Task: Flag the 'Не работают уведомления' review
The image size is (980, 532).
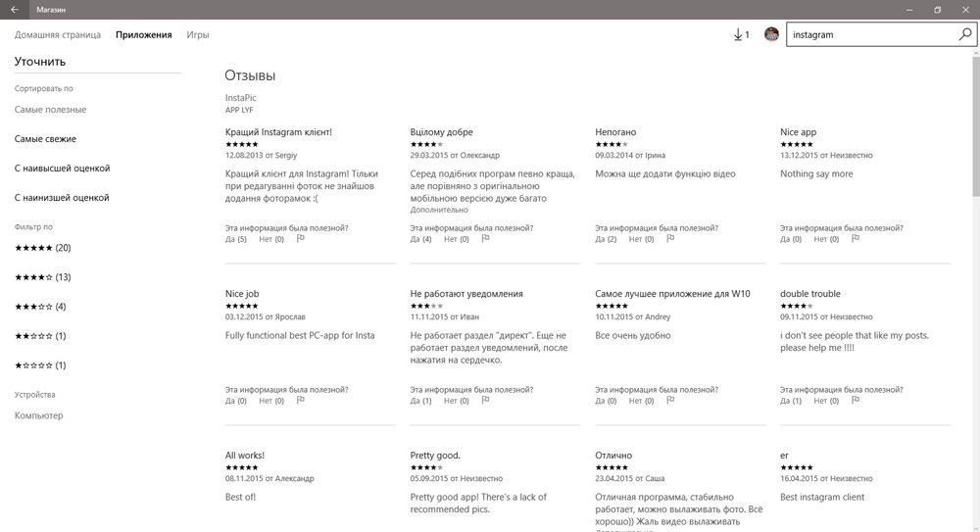Action: 486,400
